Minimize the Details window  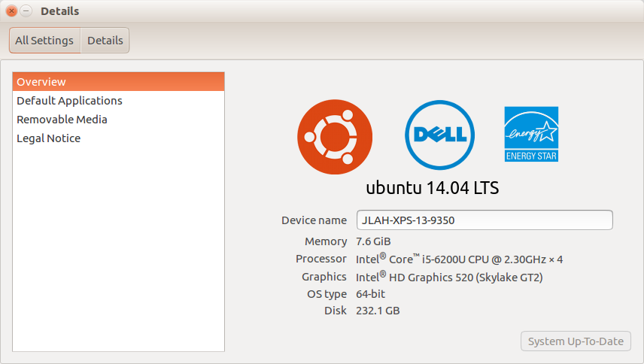[26, 11]
